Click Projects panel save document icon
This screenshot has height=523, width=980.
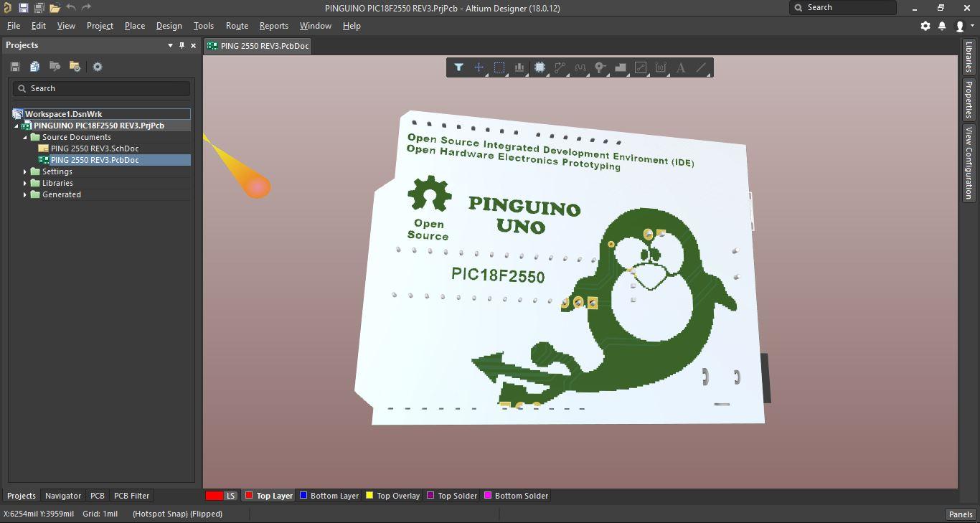point(15,67)
